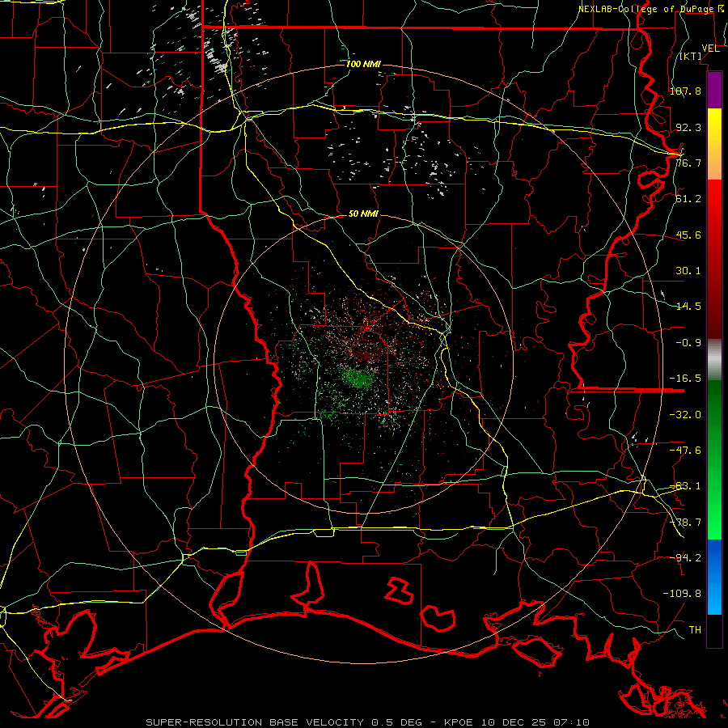
Task: Click the -94.2 value on velocity scale
Action: pyautogui.click(x=685, y=558)
